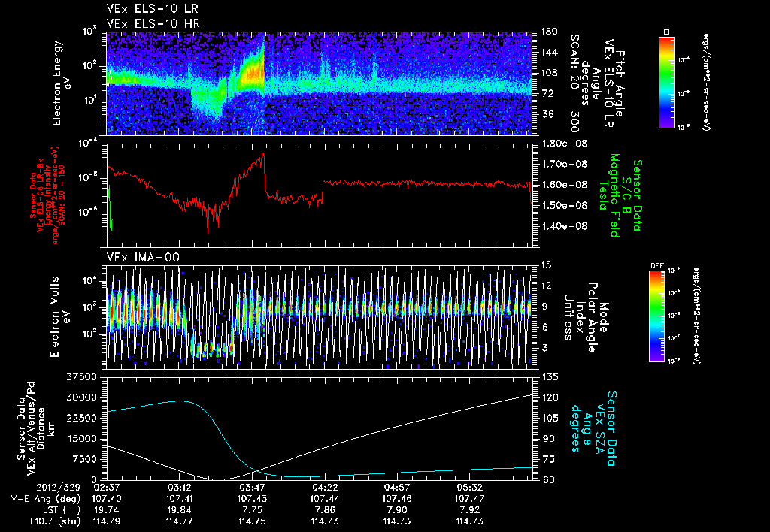The height and width of the screenshot is (532, 770).
Task: Click the EI spectrogram color bar
Action: pos(666,82)
